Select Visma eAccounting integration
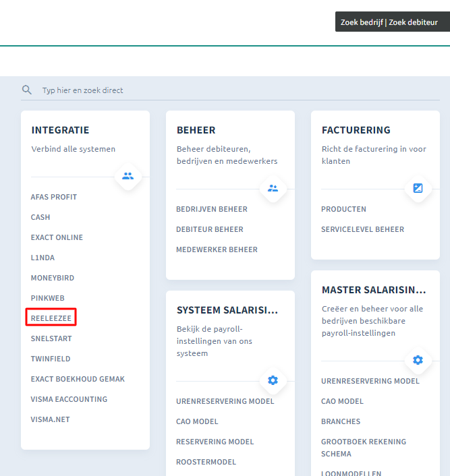This screenshot has height=476, width=450. [x=69, y=399]
